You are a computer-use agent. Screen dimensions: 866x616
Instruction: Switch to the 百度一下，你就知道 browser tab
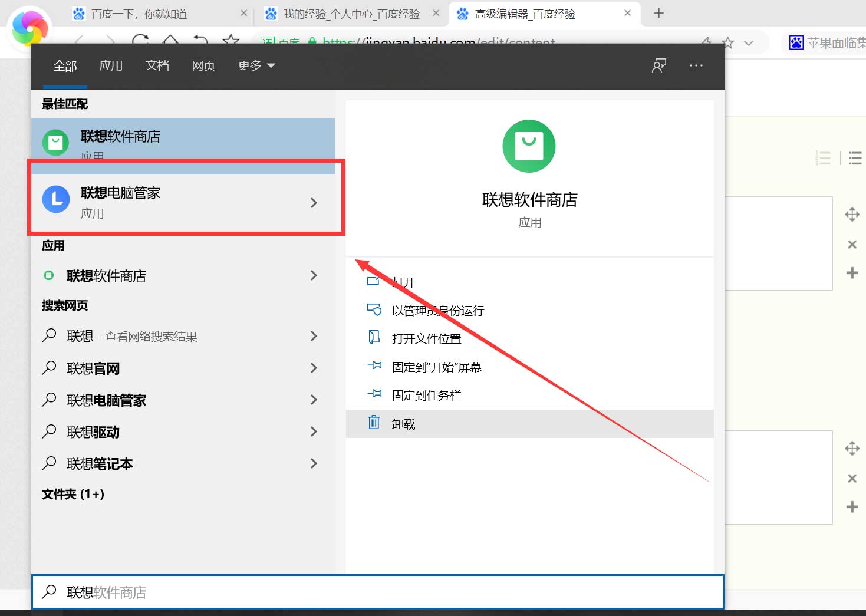click(x=159, y=14)
